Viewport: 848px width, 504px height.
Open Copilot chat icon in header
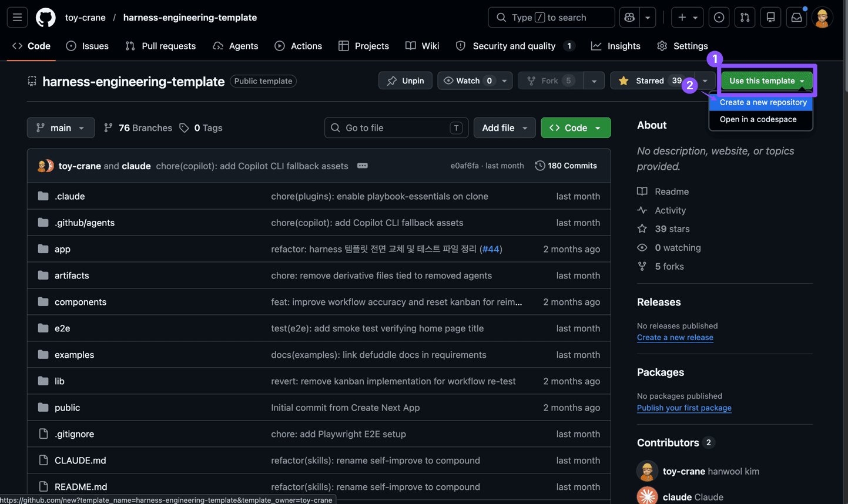pyautogui.click(x=629, y=18)
